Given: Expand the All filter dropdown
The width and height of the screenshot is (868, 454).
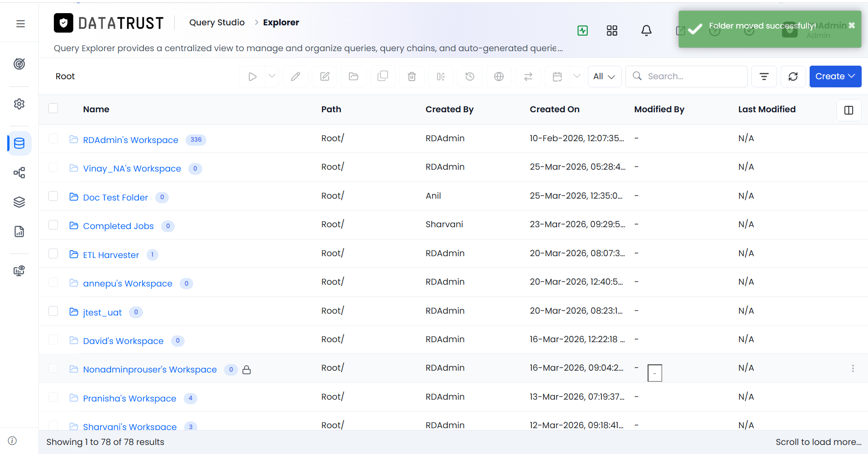Looking at the screenshot, I should tap(604, 76).
